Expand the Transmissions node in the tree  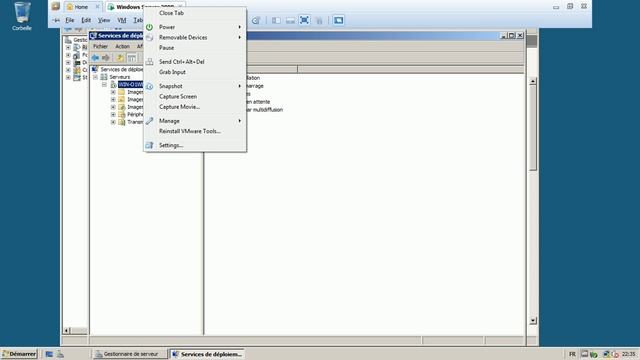pyautogui.click(x=113, y=122)
